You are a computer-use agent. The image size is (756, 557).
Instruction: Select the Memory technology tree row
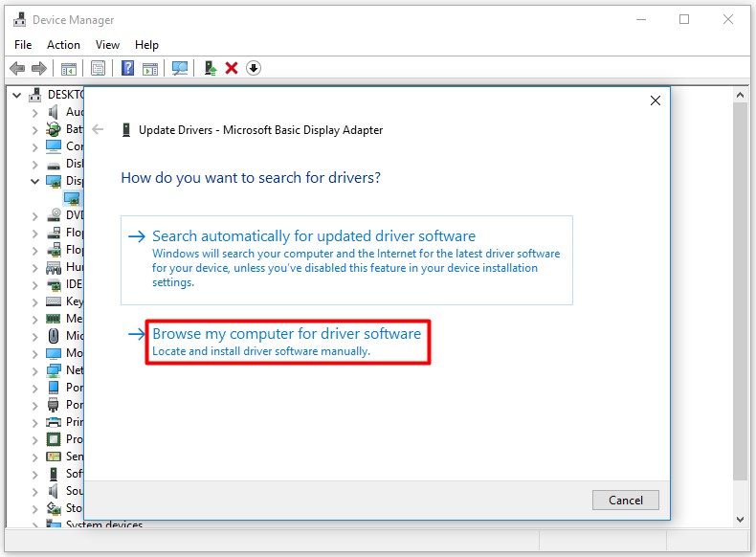click(64, 319)
